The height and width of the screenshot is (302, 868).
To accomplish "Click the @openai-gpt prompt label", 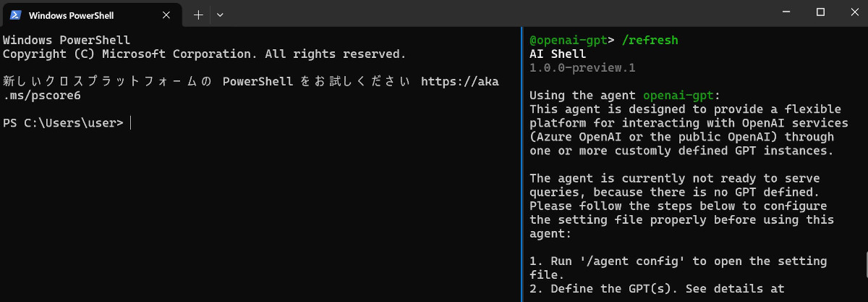I will (569, 40).
